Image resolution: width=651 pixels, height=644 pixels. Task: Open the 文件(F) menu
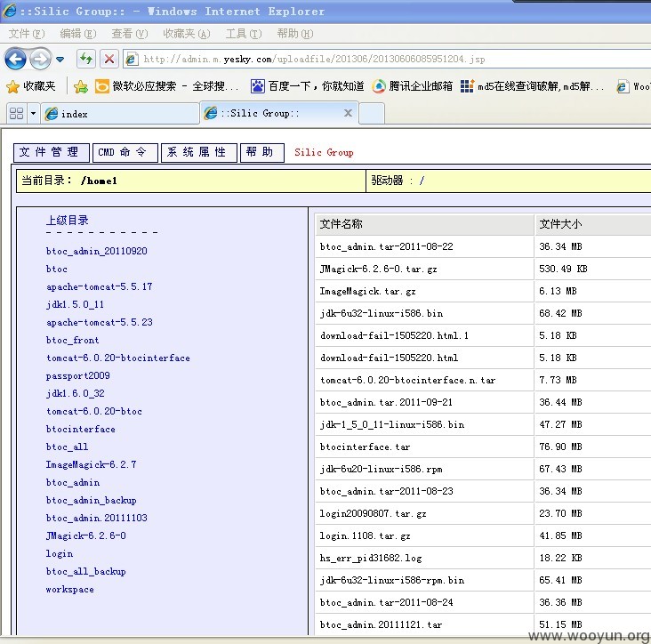pos(27,34)
